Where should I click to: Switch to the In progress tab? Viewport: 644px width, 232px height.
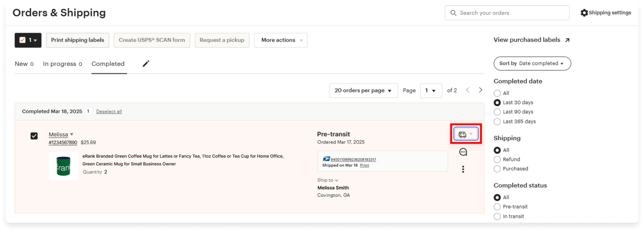(x=62, y=64)
